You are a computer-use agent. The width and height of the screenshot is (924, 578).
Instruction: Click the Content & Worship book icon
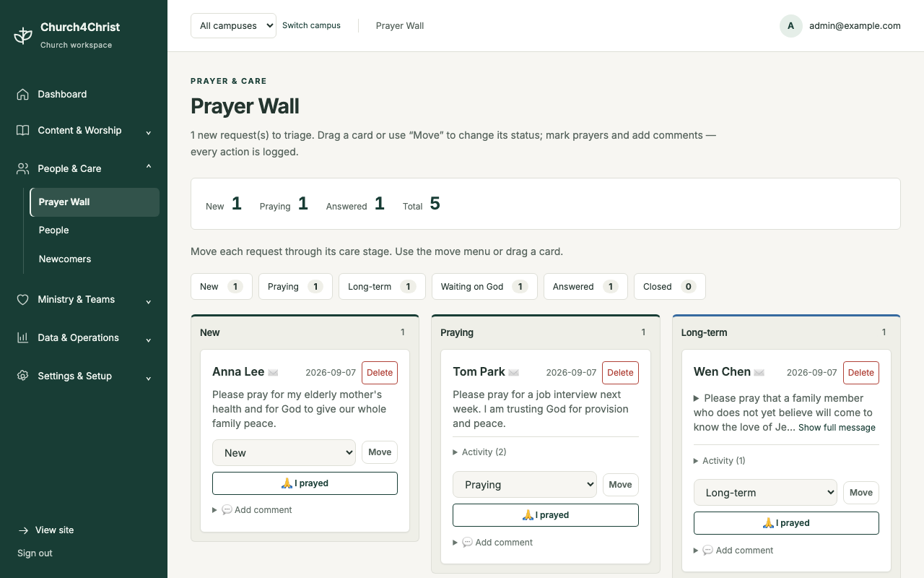[x=23, y=130]
